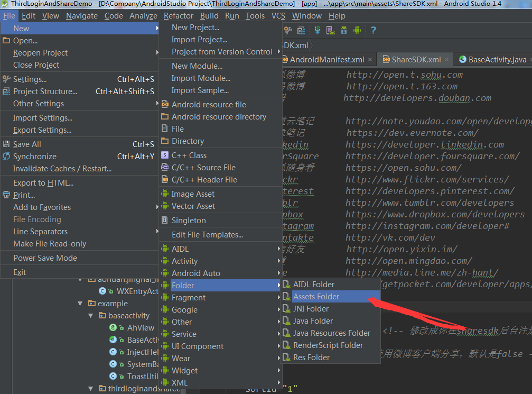
Task: Open the Navigate menu
Action: tap(82, 16)
